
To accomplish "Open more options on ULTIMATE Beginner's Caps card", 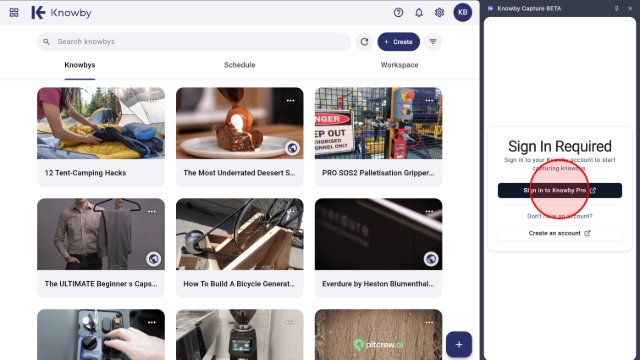I will pos(151,211).
